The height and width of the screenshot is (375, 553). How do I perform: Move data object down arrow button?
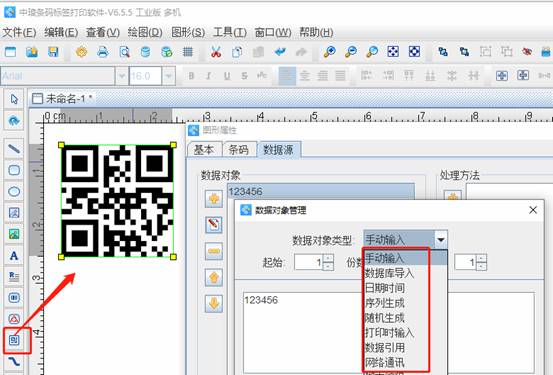[214, 304]
